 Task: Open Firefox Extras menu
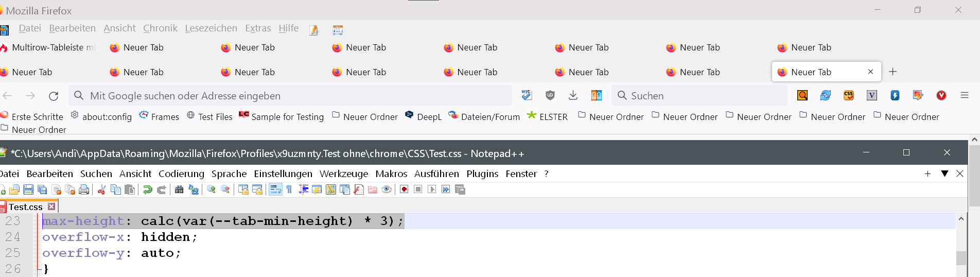tap(258, 28)
